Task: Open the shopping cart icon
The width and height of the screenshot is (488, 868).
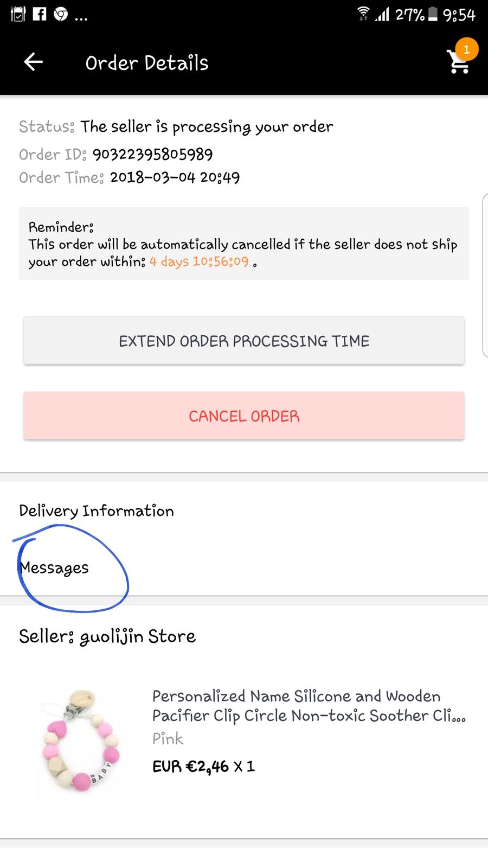Action: click(x=458, y=63)
